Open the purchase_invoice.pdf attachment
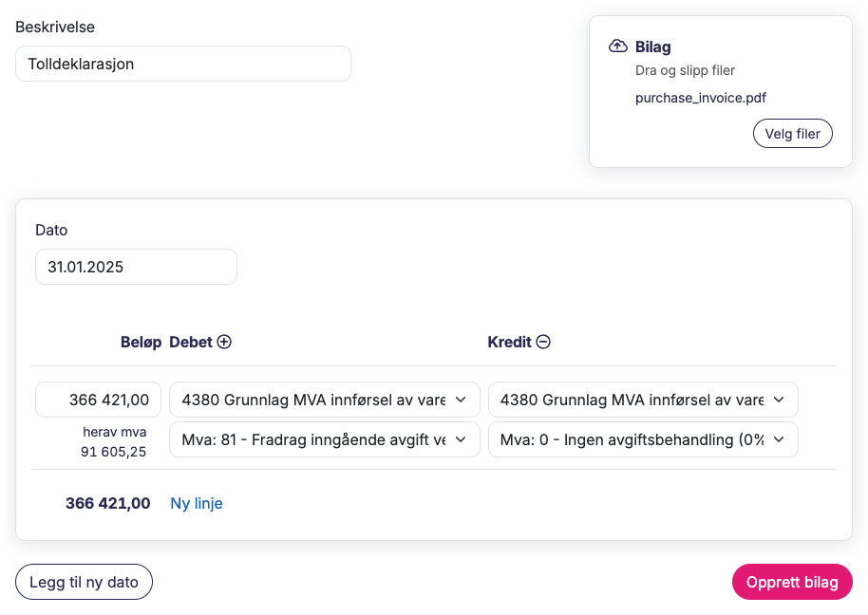The width and height of the screenshot is (868, 615). [x=700, y=98]
